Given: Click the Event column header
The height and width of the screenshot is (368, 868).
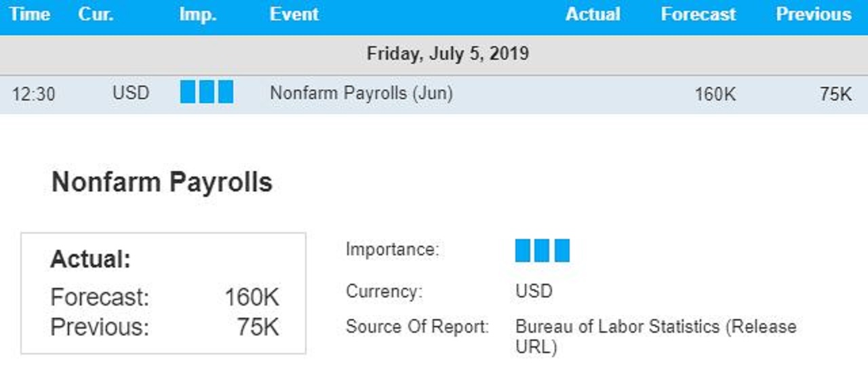Looking at the screenshot, I should [294, 14].
